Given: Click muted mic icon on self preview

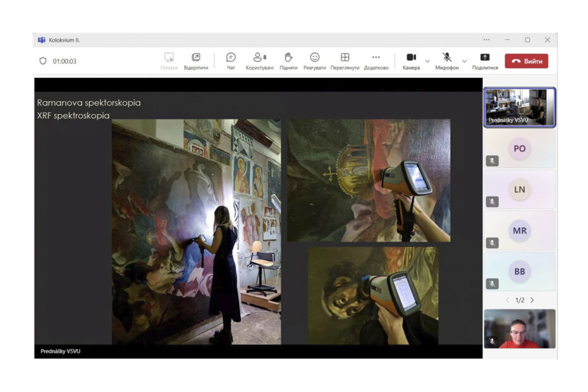Looking at the screenshot, I should [493, 341].
